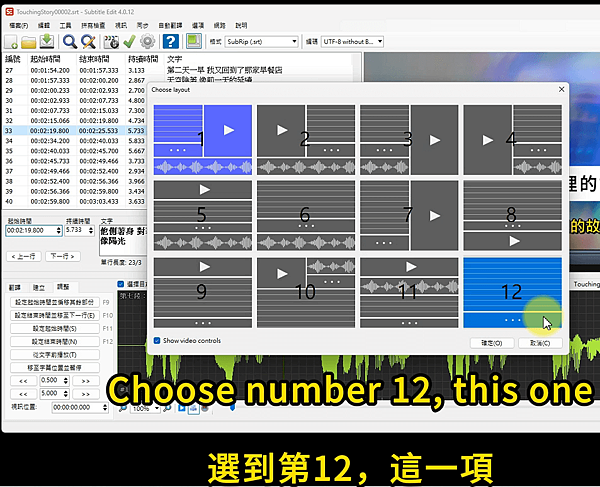
Task: Click the blue Help question mark icon
Action: coord(171,41)
